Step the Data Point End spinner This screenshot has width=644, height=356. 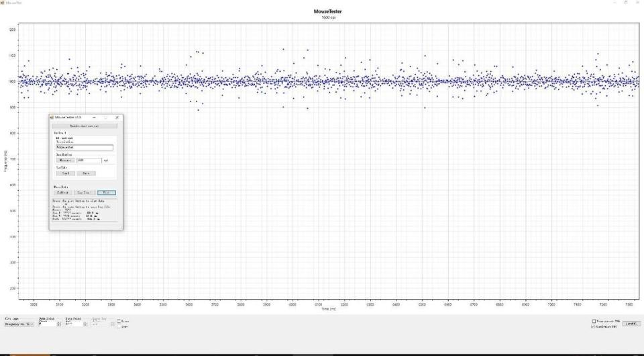pos(85,324)
